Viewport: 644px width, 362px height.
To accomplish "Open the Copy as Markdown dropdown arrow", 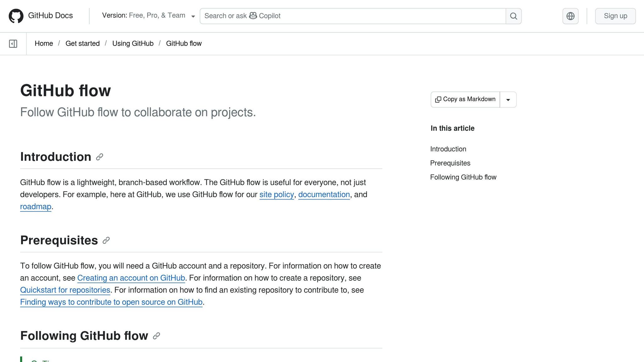I will pos(508,100).
